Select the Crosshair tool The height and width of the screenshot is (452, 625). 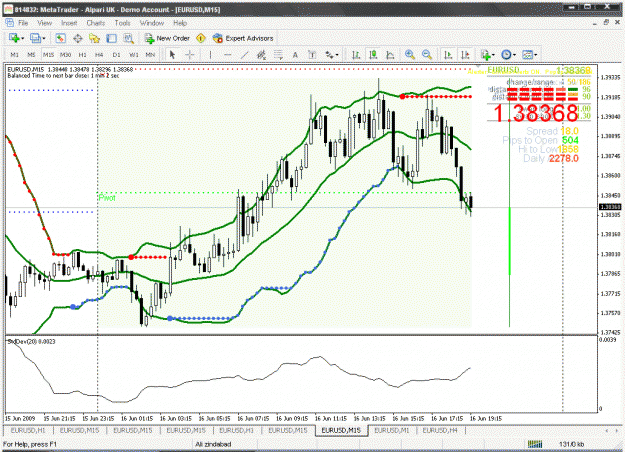189,55
